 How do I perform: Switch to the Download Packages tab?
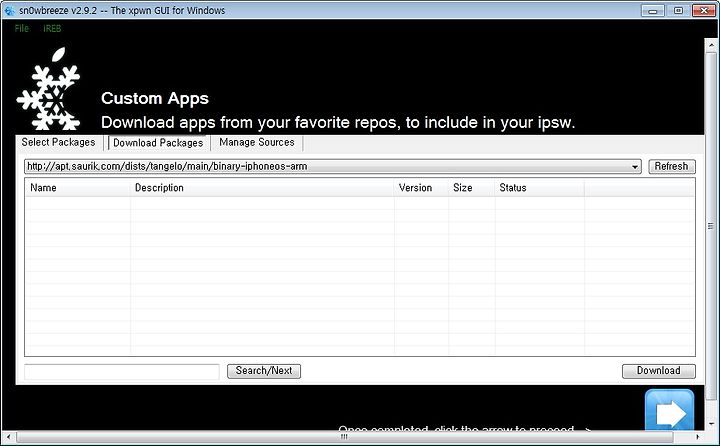(x=158, y=143)
